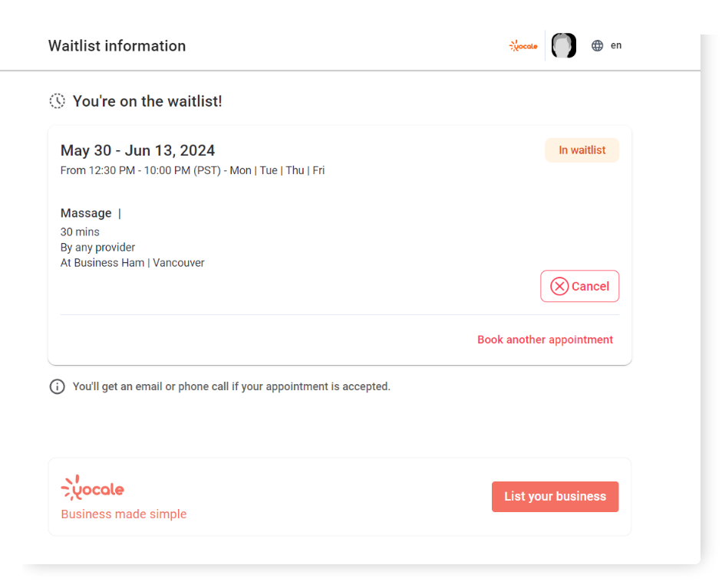
Task: Select the Massage service entry
Action: click(86, 212)
